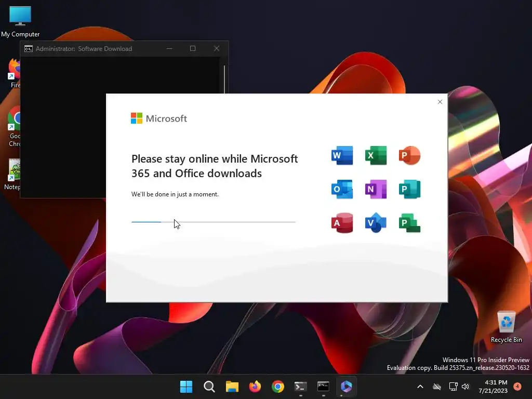Click the Office download progress bar
Screen dimensions: 532x399
click(x=214, y=222)
